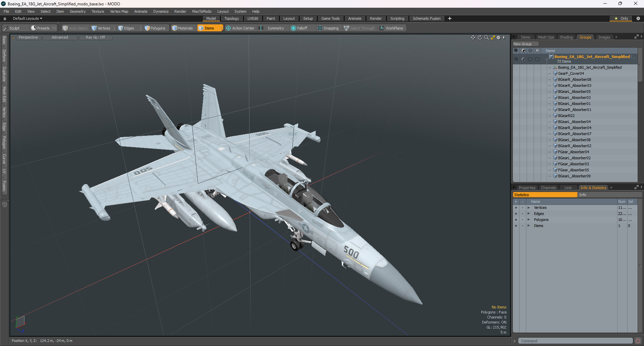Switch to the Info button in statistics panel

pyautogui.click(x=610, y=195)
